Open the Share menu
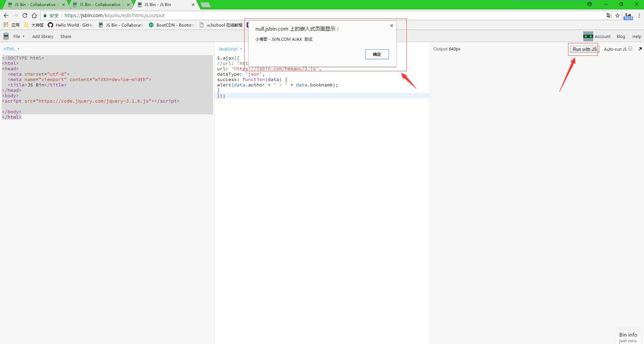644x344 pixels. (66, 36)
